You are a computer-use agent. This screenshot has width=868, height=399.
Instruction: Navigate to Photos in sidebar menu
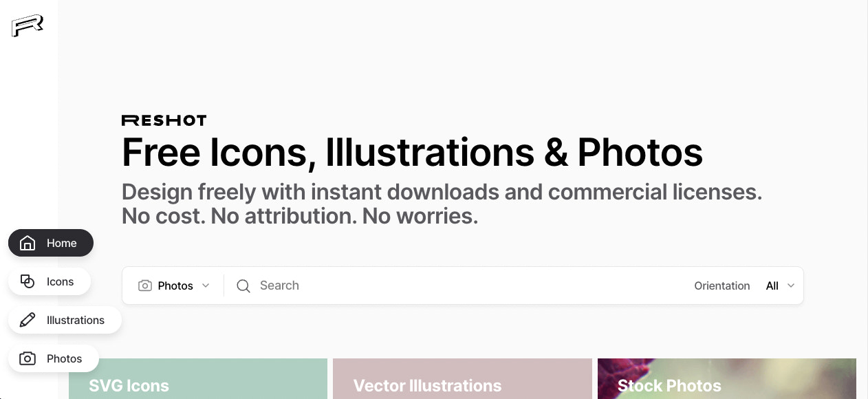point(64,358)
